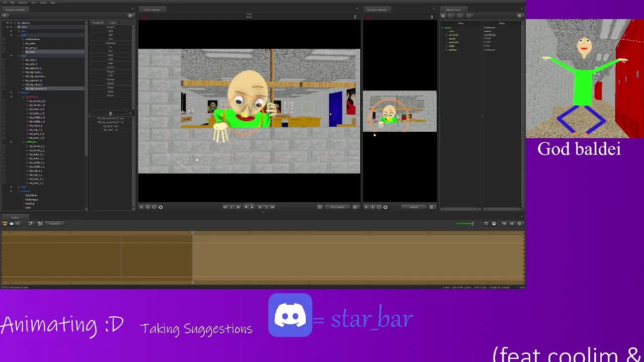The width and height of the screenshot is (644, 362).
Task: Click the procedural preset slider handle
Action: (111, 113)
